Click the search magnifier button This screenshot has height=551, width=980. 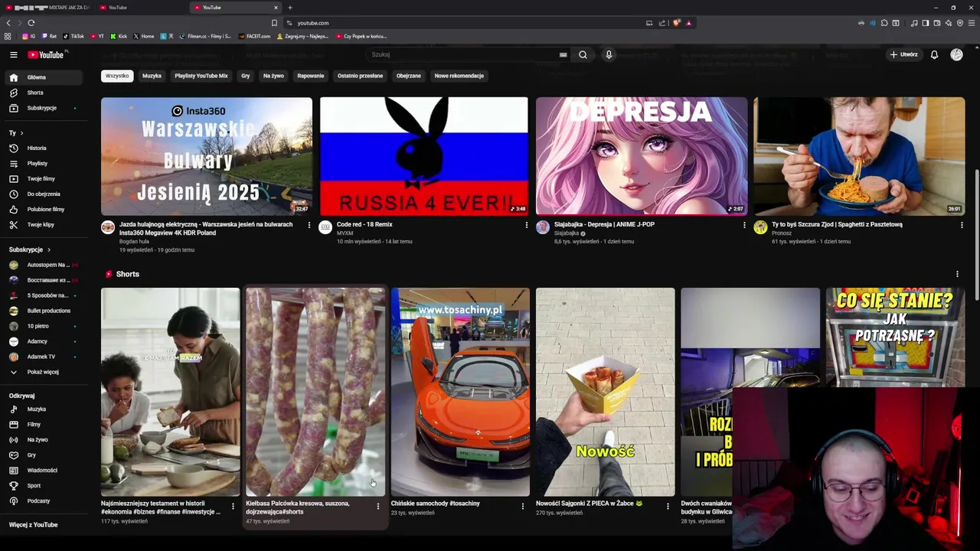point(583,55)
